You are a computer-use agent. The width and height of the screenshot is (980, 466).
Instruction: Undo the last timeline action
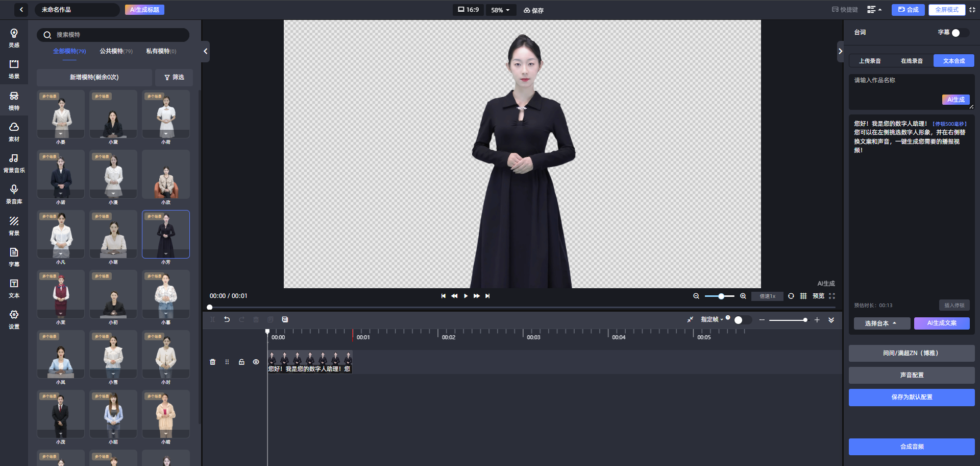(227, 319)
